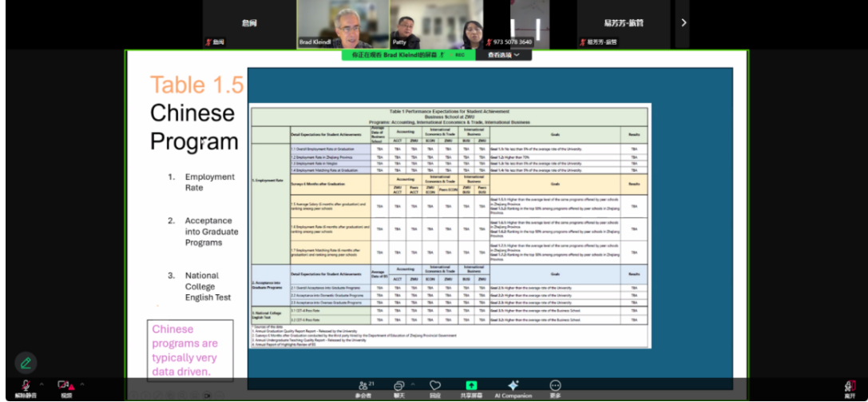The height and width of the screenshot is (402, 868).
Task: Click the microphone unmute icon
Action: [26, 385]
